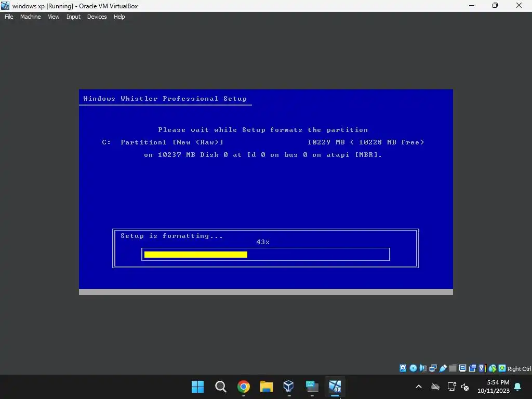Click the yellow formatting progress bar

[196, 255]
